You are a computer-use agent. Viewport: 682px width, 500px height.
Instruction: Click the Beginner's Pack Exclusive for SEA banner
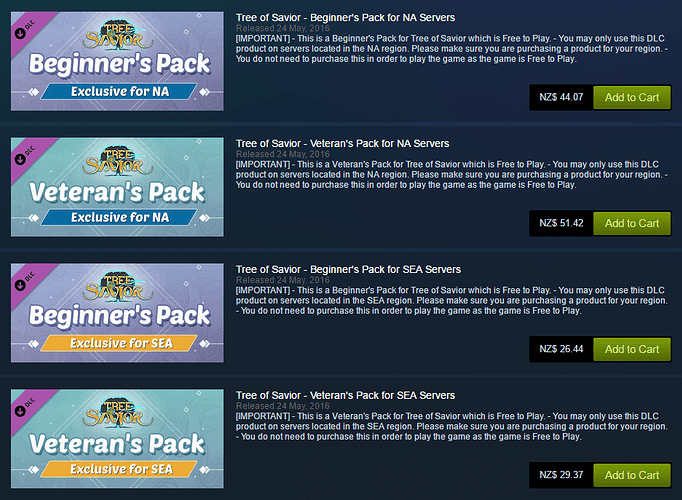tap(117, 313)
